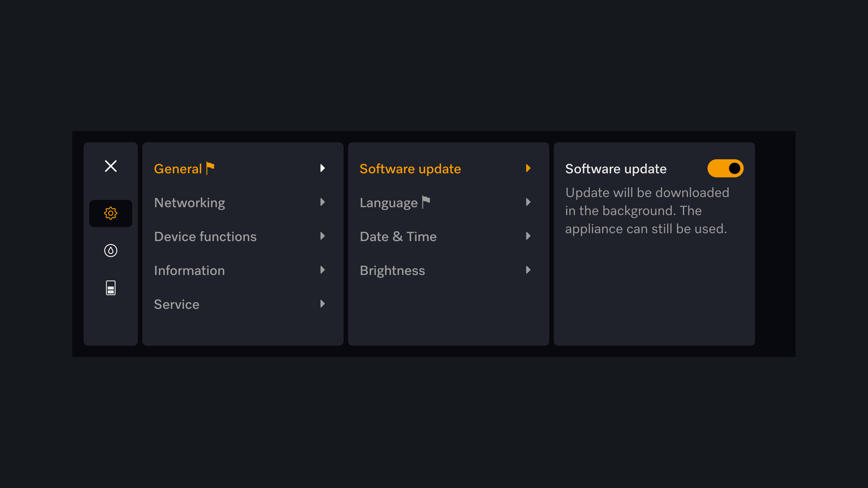Click the Software update toggle arrow

point(528,168)
